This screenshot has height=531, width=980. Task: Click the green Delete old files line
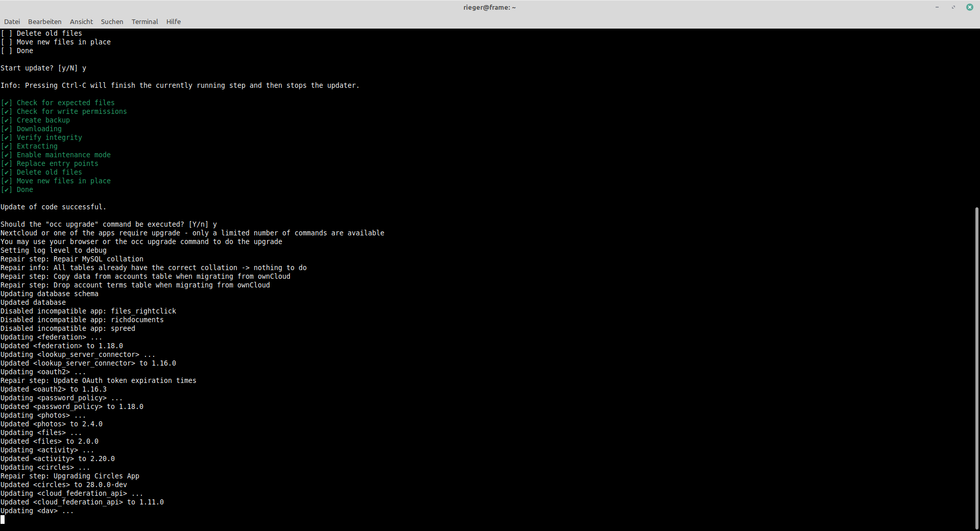[x=41, y=172]
